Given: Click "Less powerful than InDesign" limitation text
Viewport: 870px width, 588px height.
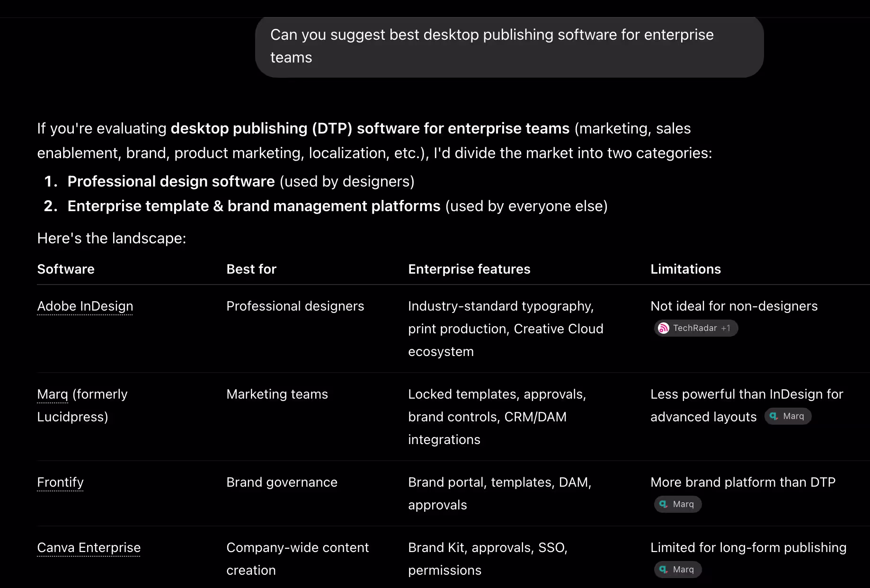Looking at the screenshot, I should pos(746,406).
